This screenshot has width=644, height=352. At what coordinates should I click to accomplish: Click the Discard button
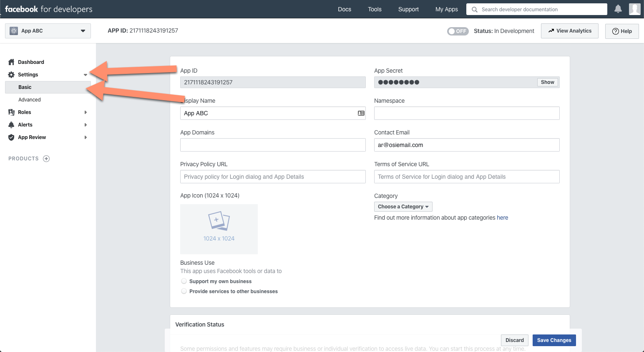(x=515, y=340)
